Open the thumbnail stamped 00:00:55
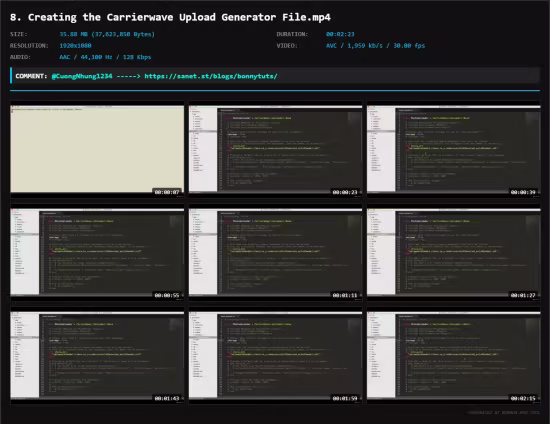 click(x=97, y=253)
